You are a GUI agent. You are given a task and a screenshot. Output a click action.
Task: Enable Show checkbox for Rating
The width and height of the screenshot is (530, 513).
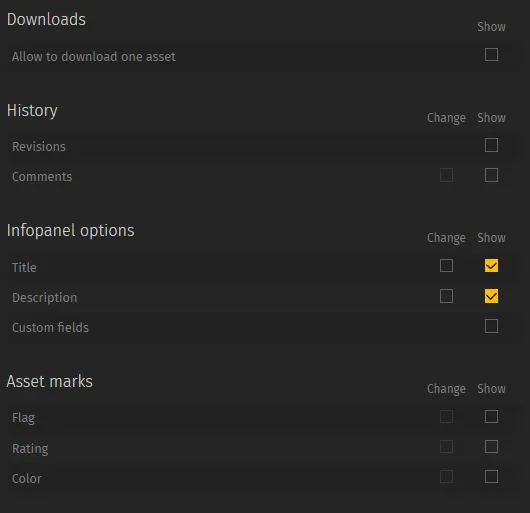coord(491,447)
